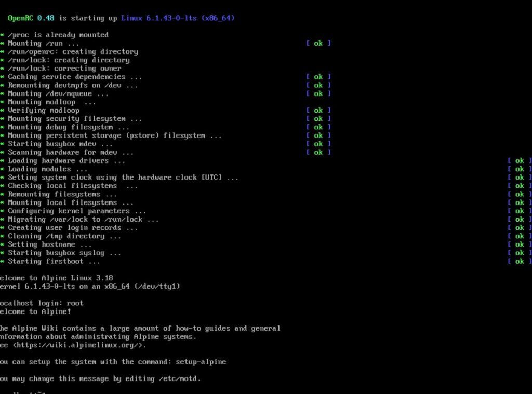The width and height of the screenshot is (532, 394).
Task: Click the [ ok ] beside Starting firstboot
Action: pyautogui.click(x=519, y=261)
